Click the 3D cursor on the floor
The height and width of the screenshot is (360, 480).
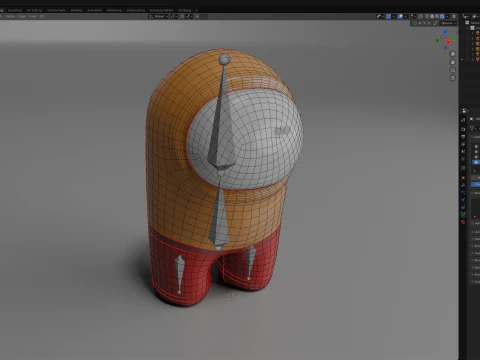coord(231,297)
